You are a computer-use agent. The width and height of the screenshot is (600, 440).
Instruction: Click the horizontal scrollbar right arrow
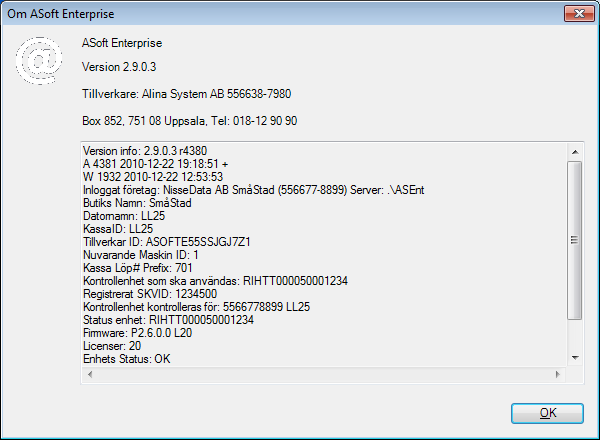tap(558, 374)
